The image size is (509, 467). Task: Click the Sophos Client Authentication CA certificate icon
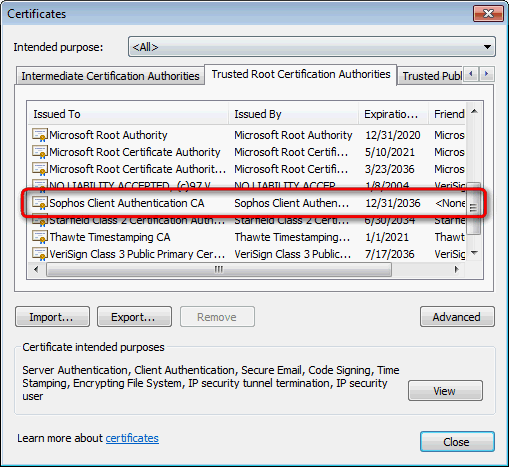tap(40, 203)
